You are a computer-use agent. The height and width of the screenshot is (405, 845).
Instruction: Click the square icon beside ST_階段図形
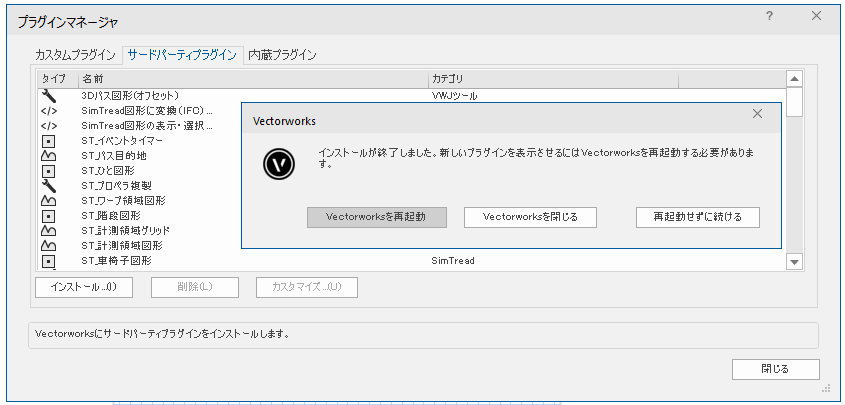tap(49, 216)
